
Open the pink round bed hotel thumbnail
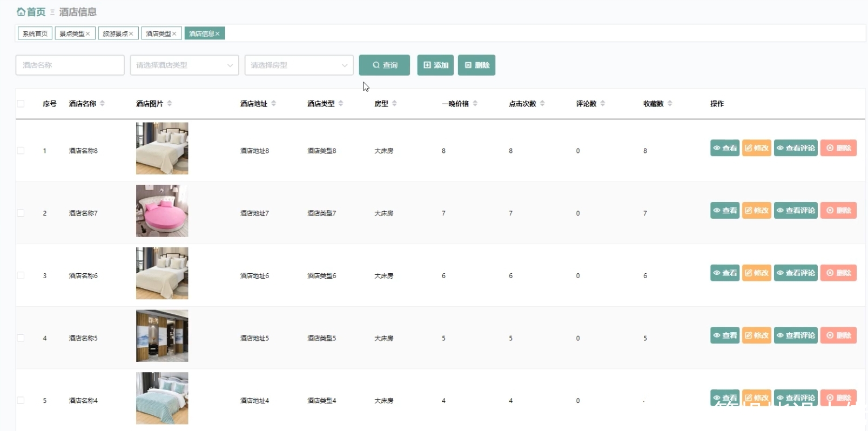pyautogui.click(x=162, y=211)
